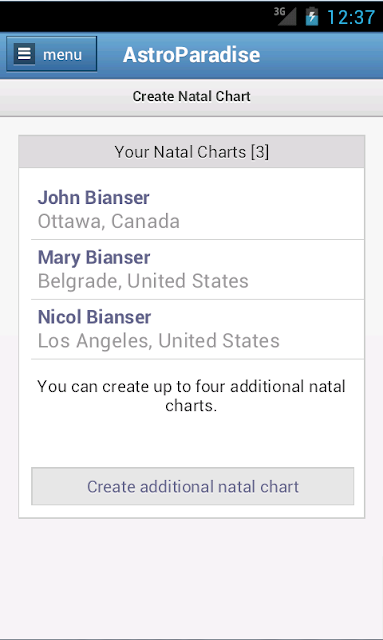Tap the Create Natal Chart heading
This screenshot has width=383, height=640.
pyautogui.click(x=192, y=96)
